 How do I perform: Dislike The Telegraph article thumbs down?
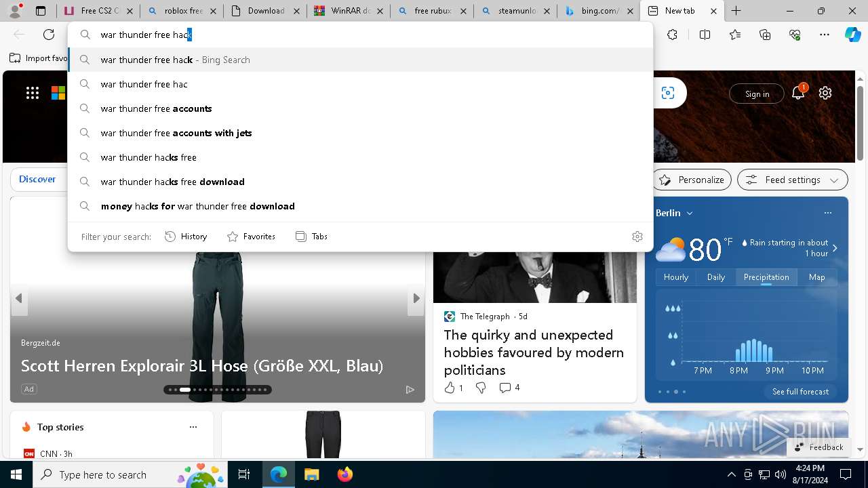481,388
